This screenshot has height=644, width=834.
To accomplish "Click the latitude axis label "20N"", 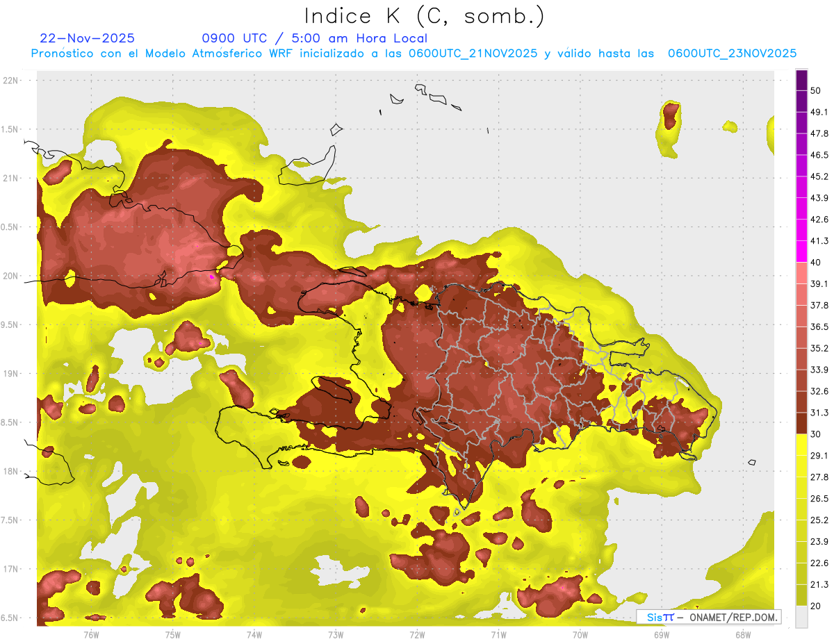I will [x=11, y=276].
